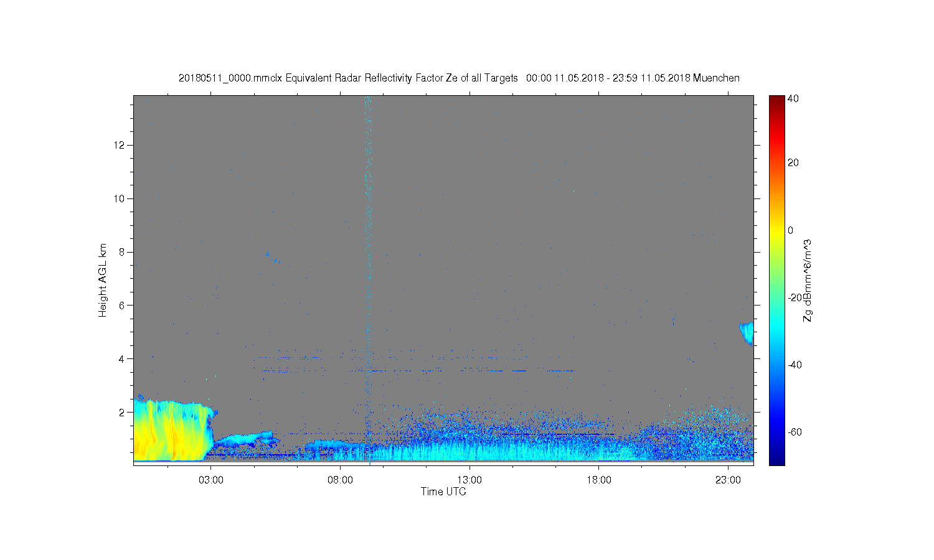This screenshot has width=934, height=560.
Task: Select the 03:00 time tick label
Action: [210, 480]
